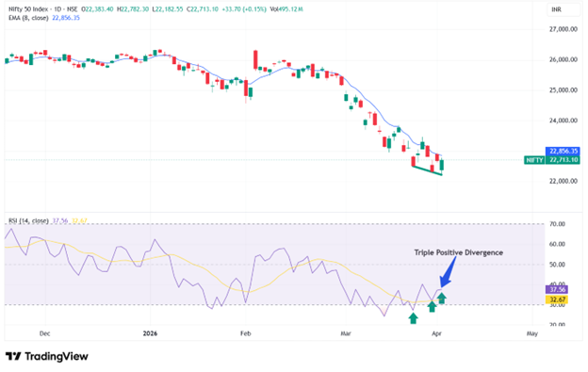Image resolution: width=588 pixels, height=372 pixels.
Task: Click the EMA value 22,856.35 in legend
Action: pos(66,18)
